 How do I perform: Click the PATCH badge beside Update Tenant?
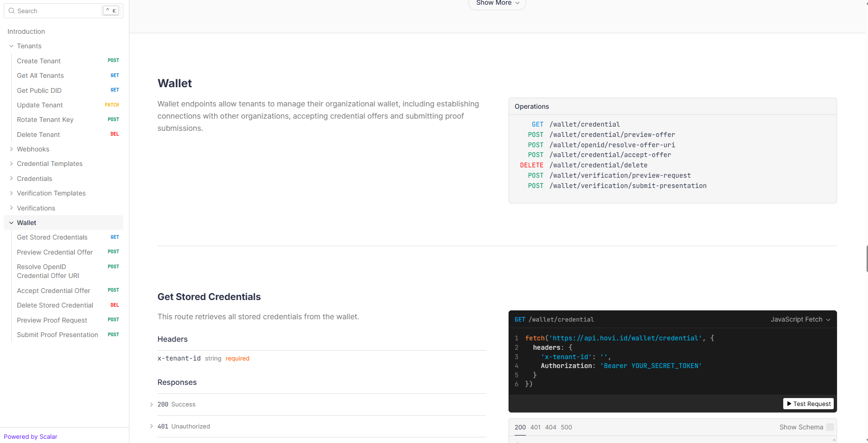(x=112, y=105)
